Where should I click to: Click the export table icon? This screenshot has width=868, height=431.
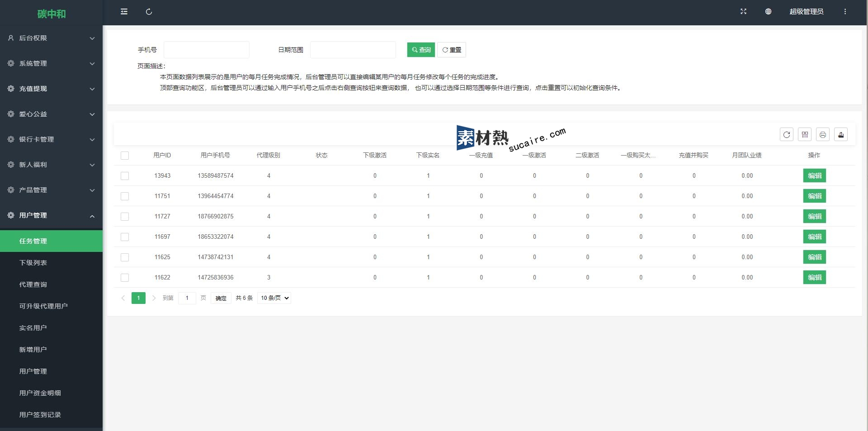(x=841, y=134)
